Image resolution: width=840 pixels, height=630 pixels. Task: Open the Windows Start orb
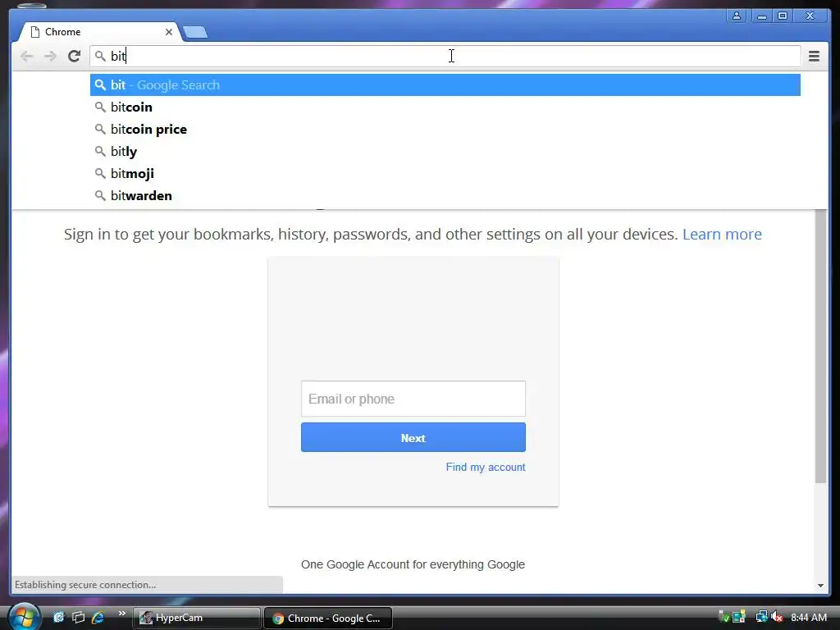24,617
